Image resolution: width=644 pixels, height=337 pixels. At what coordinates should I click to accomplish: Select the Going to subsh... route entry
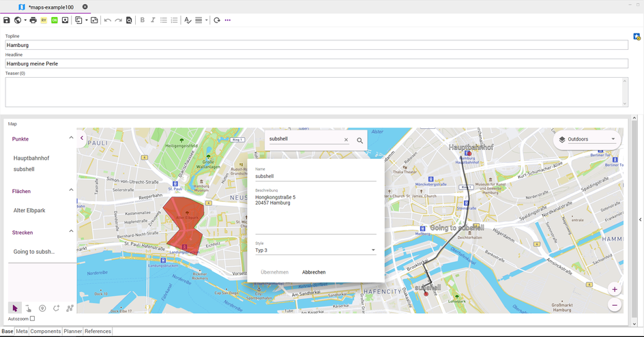[33, 252]
